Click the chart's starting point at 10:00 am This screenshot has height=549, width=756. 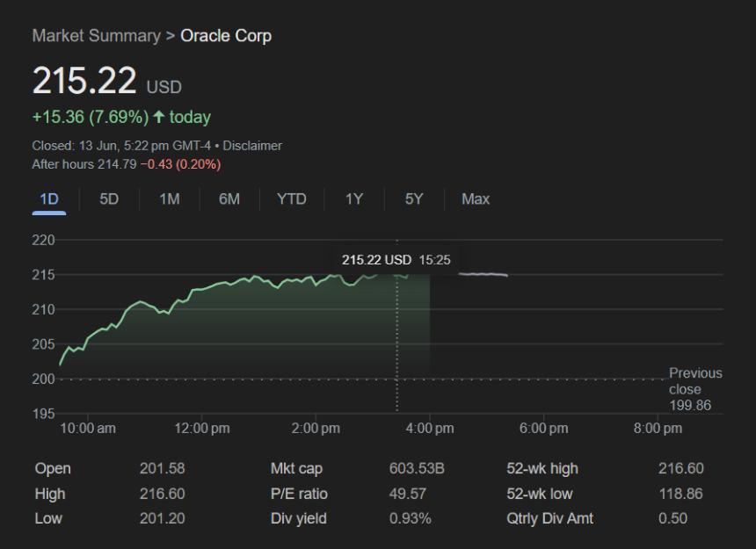pos(61,362)
